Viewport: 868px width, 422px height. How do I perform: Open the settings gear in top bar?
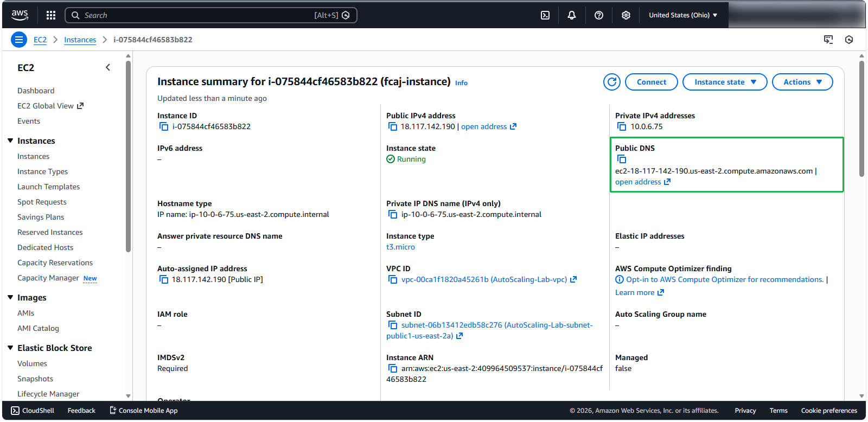pyautogui.click(x=626, y=15)
